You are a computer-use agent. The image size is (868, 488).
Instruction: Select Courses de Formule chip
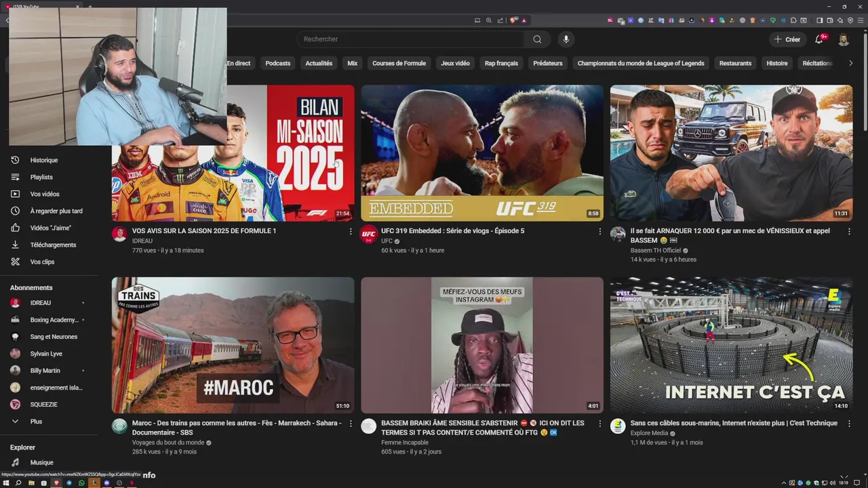point(399,63)
